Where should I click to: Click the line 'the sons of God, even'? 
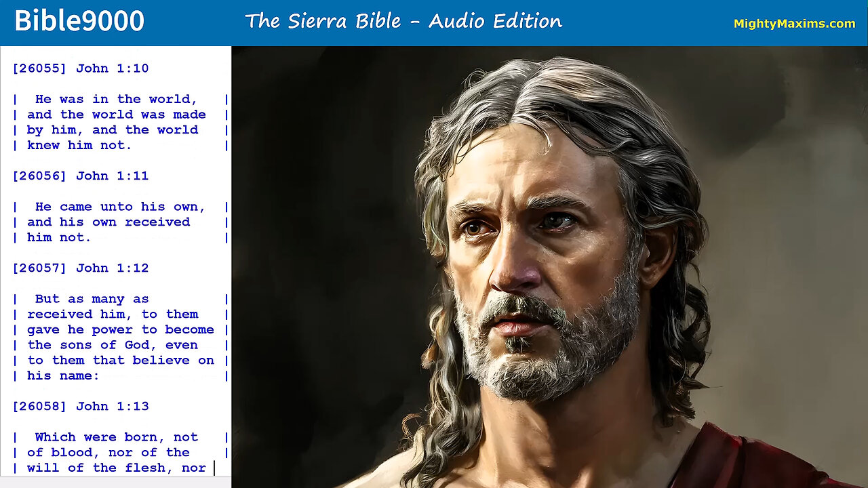pyautogui.click(x=113, y=345)
